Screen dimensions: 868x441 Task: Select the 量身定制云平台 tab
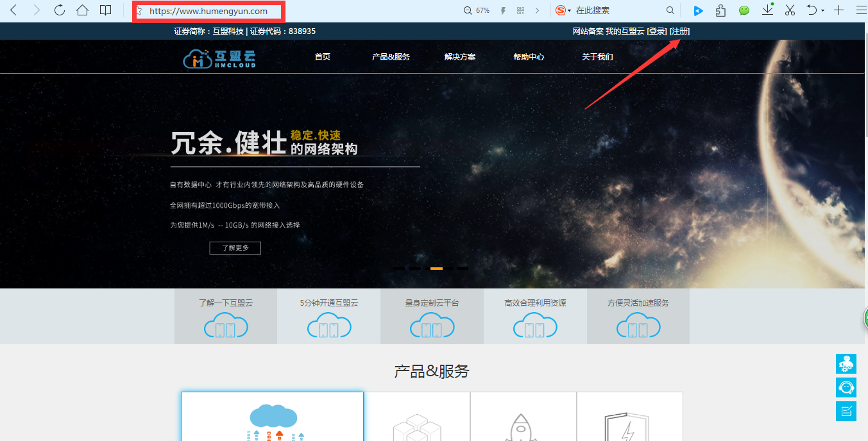click(x=432, y=316)
